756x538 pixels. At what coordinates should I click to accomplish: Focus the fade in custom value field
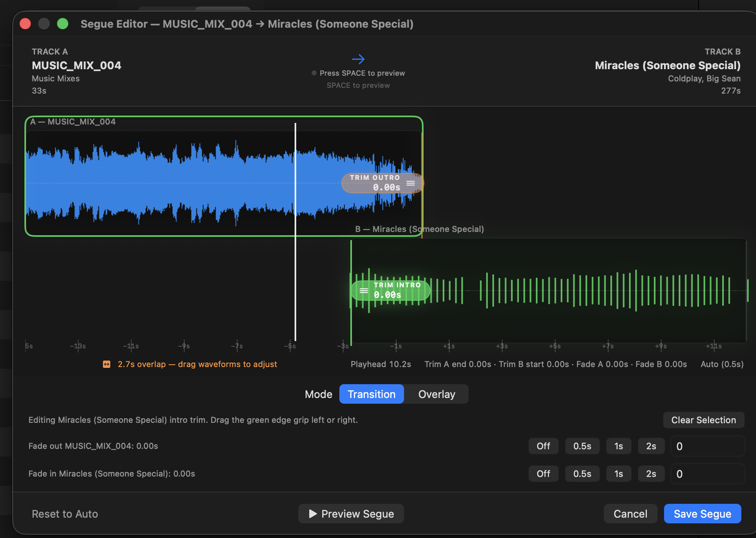click(x=708, y=474)
